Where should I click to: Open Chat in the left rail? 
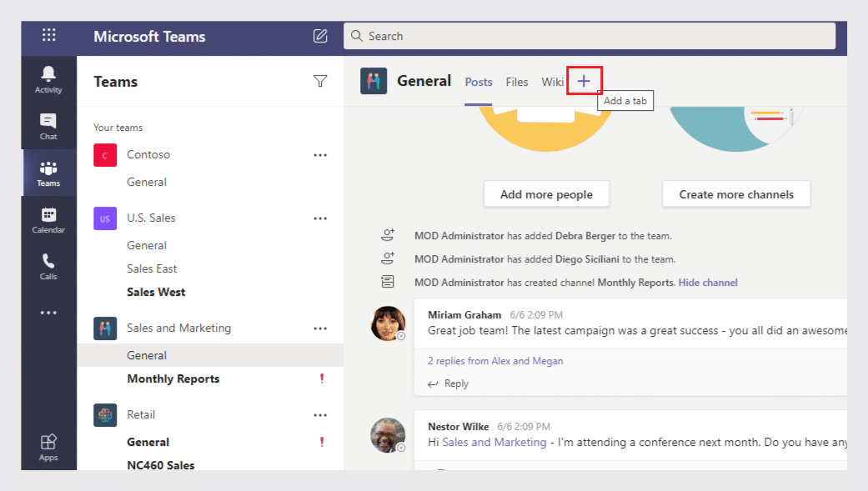pyautogui.click(x=48, y=126)
